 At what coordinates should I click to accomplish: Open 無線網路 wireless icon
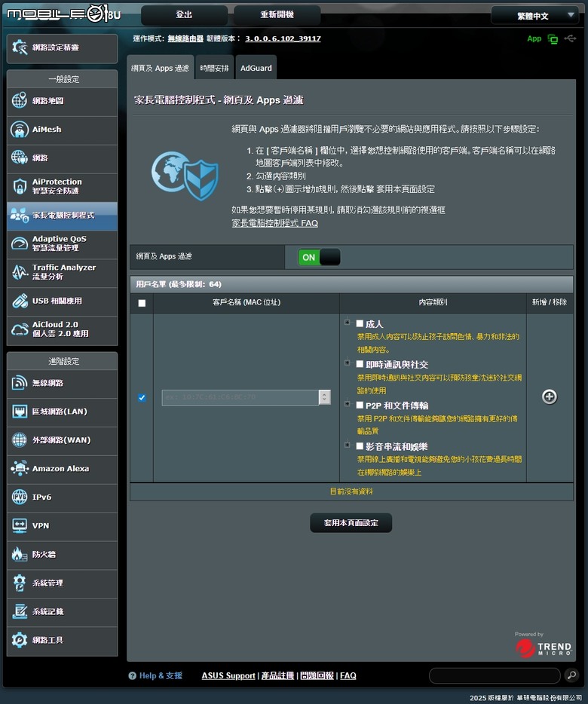point(20,383)
